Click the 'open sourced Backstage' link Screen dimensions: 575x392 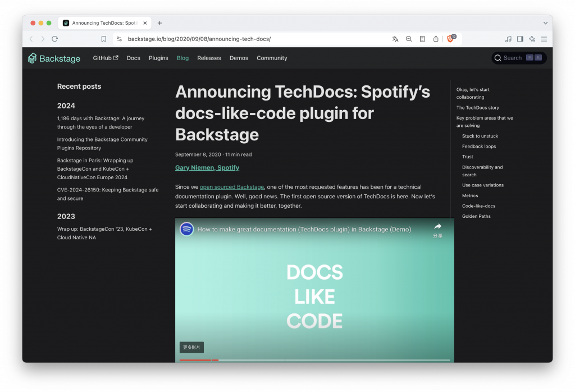[232, 186]
